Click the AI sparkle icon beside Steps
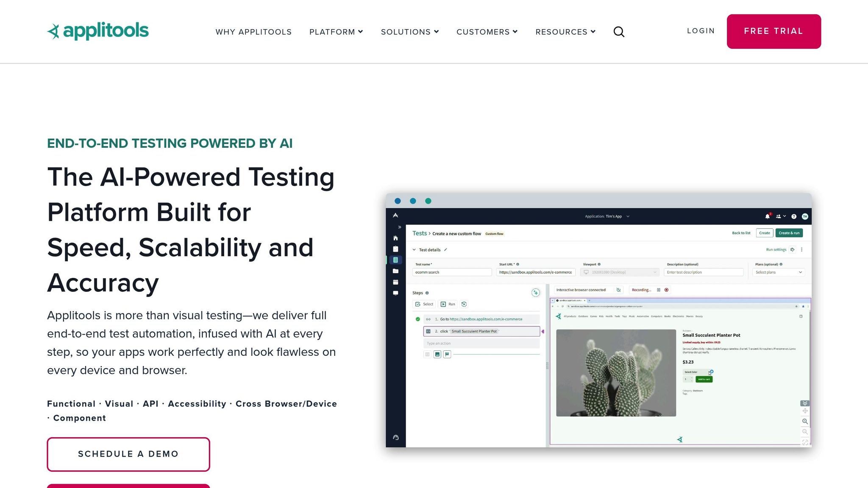This screenshot has width=868, height=488. (x=536, y=293)
